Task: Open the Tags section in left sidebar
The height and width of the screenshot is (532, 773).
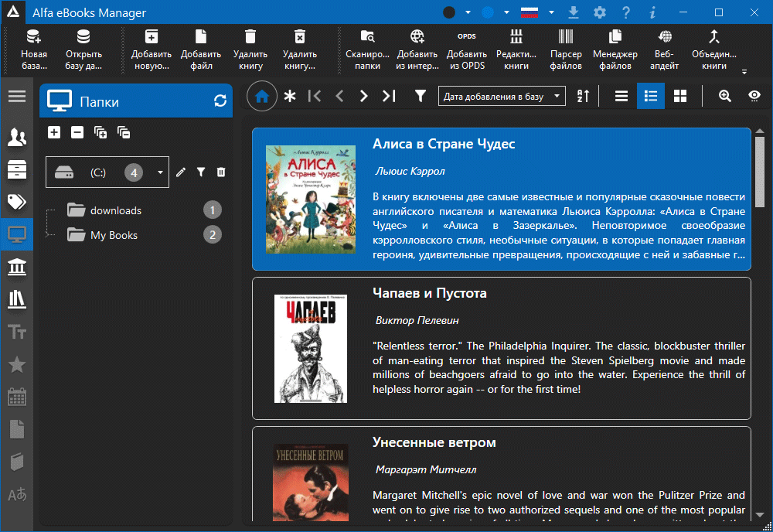Action: point(16,202)
